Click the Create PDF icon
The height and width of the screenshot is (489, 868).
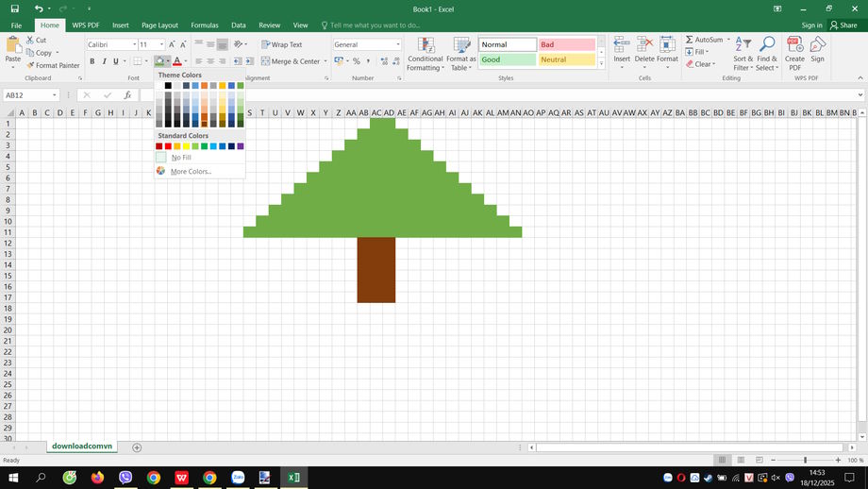pos(794,44)
